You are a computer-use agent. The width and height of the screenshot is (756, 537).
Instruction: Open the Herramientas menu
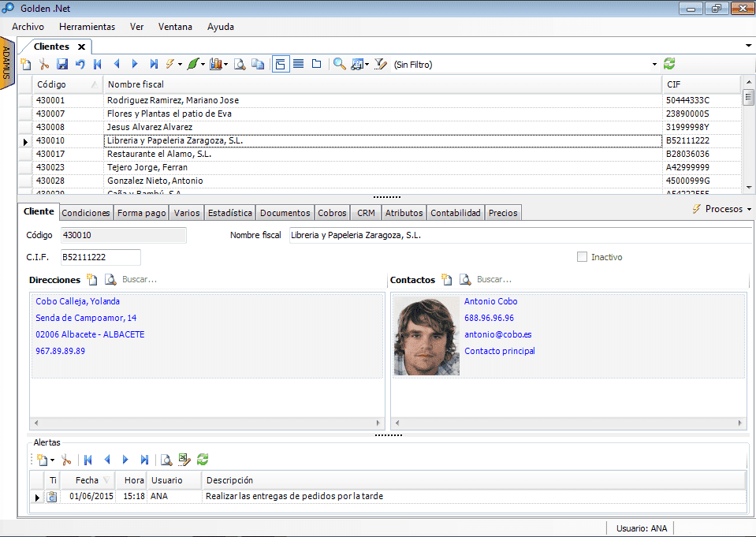click(x=87, y=27)
